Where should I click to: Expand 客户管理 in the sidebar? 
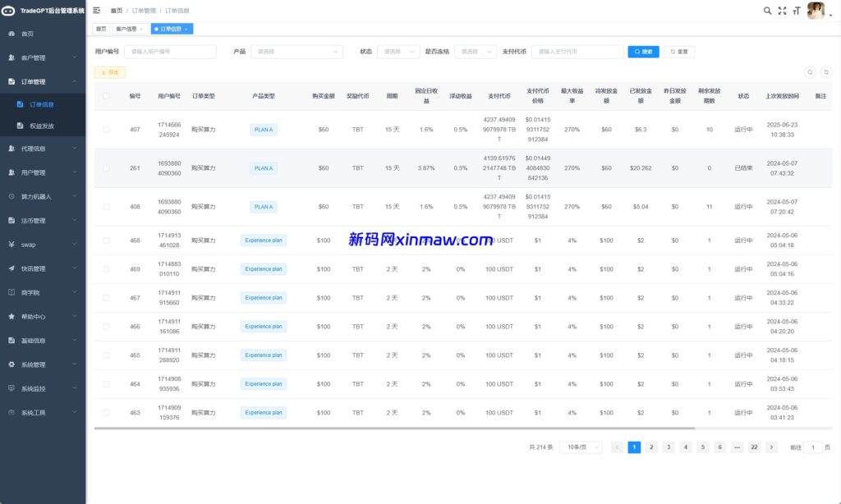(x=43, y=57)
